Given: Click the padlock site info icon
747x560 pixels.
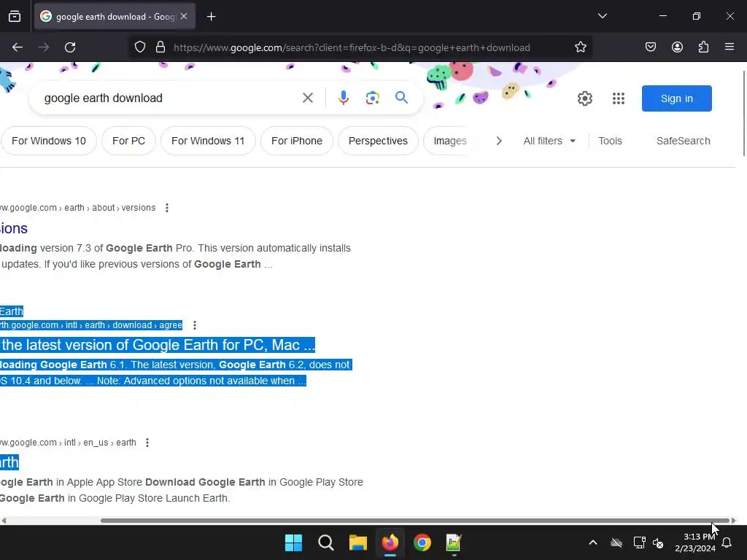Looking at the screenshot, I should click(160, 47).
